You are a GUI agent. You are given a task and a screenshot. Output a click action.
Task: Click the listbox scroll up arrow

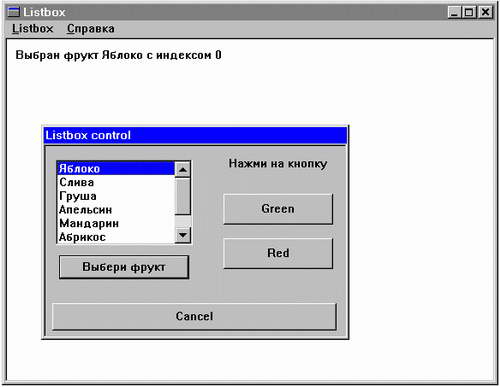[x=183, y=169]
